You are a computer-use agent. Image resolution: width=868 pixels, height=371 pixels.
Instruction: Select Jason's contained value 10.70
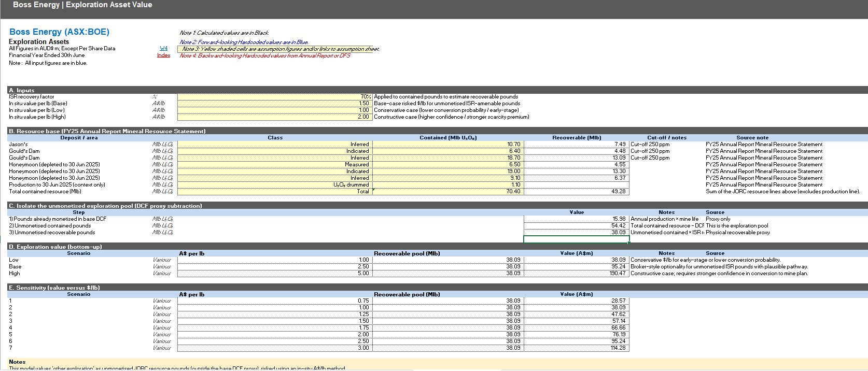click(x=448, y=144)
